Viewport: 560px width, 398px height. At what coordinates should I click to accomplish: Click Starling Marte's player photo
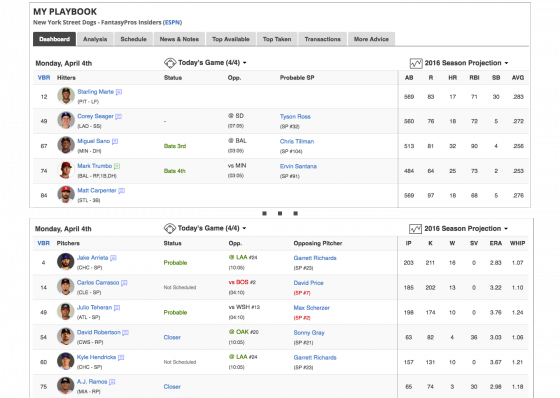66,96
